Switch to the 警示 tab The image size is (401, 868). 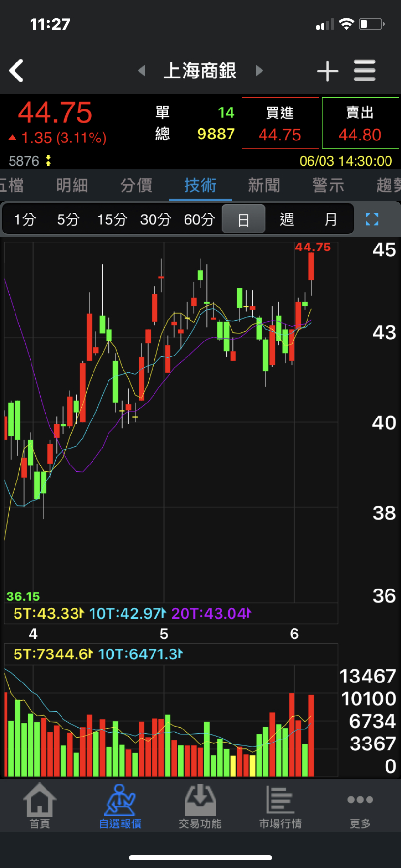pyautogui.click(x=328, y=185)
